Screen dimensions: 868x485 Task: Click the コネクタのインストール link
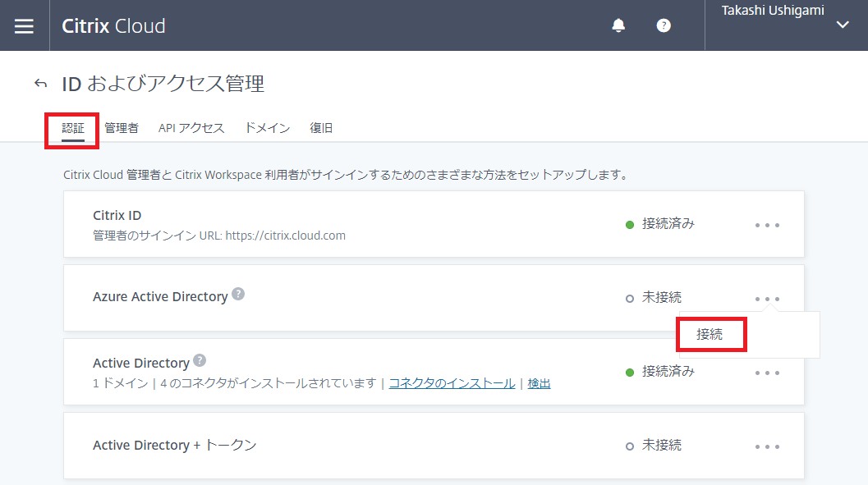pyautogui.click(x=452, y=383)
